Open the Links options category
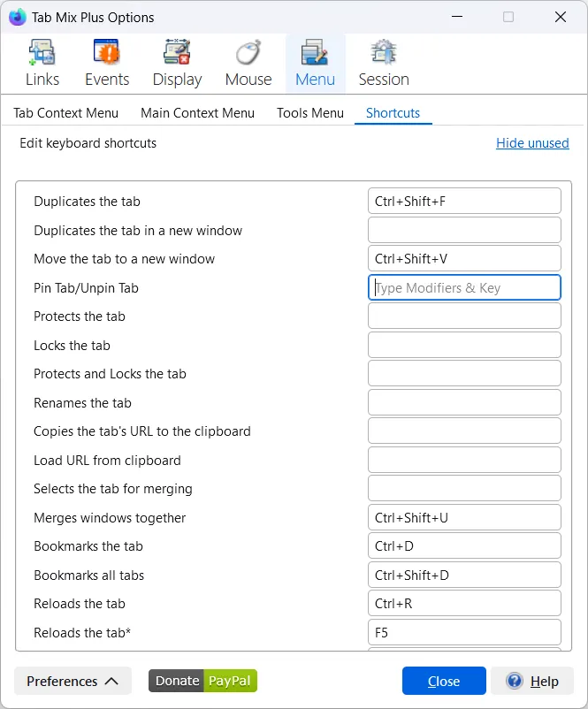Screen dimensions: 588x709 coord(42,64)
